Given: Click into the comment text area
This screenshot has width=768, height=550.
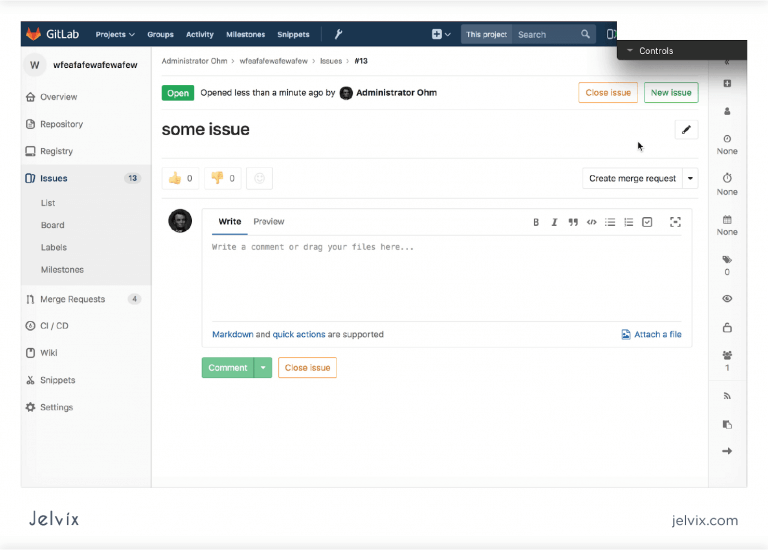Looking at the screenshot, I should pyautogui.click(x=447, y=278).
